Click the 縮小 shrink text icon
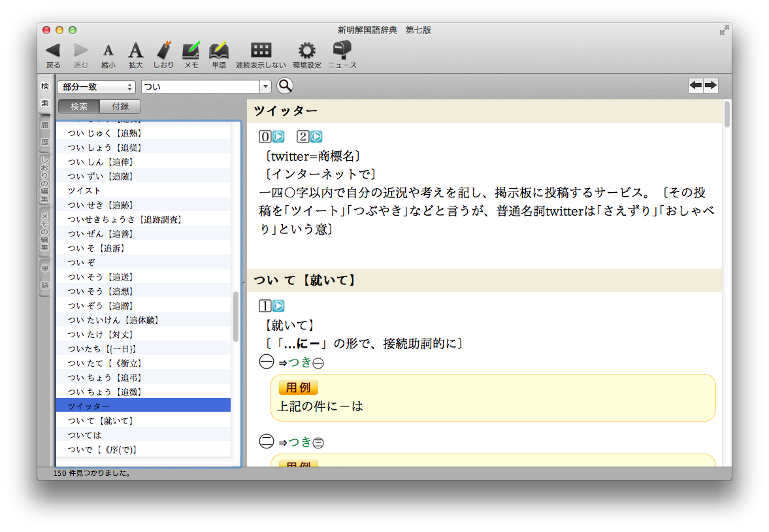Screen dimensions: 769x532 108,51
